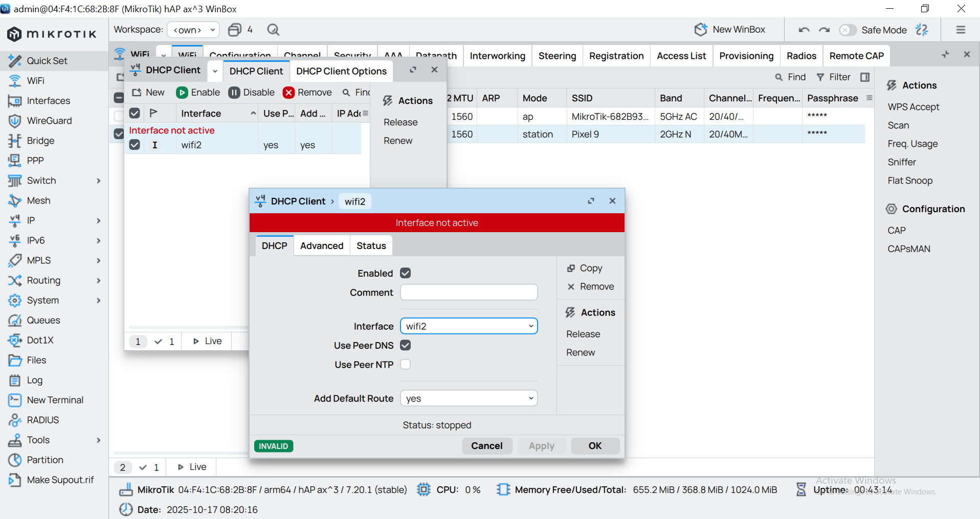Expand the System submenu

[98, 300]
